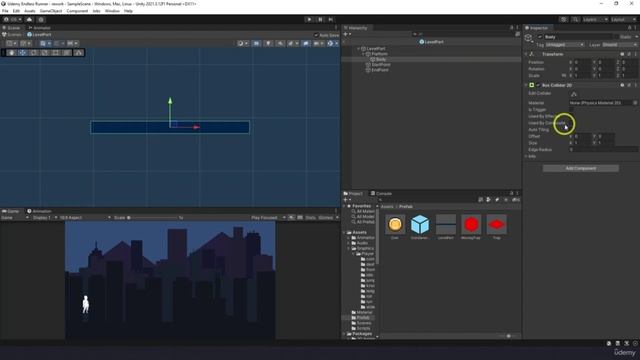Image resolution: width=640 pixels, height=360 pixels.
Task: Toggle 2D view mode in Scene
Action: point(256,43)
